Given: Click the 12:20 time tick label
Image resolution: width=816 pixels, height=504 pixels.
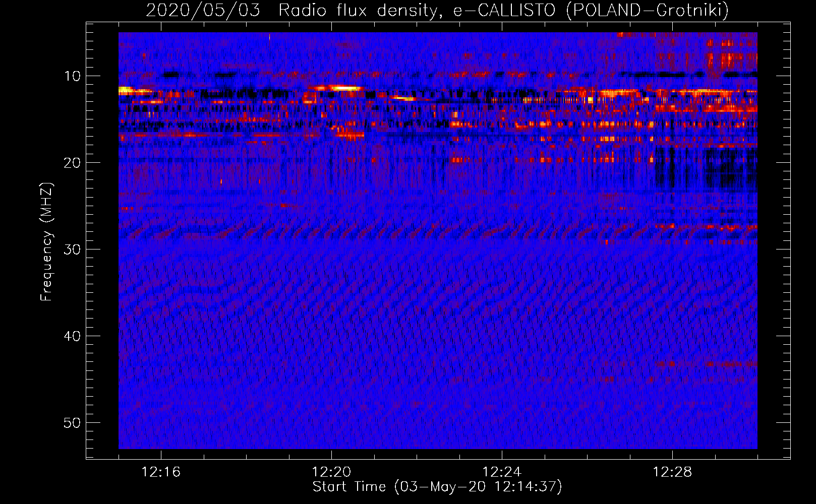Looking at the screenshot, I should click(x=331, y=472).
